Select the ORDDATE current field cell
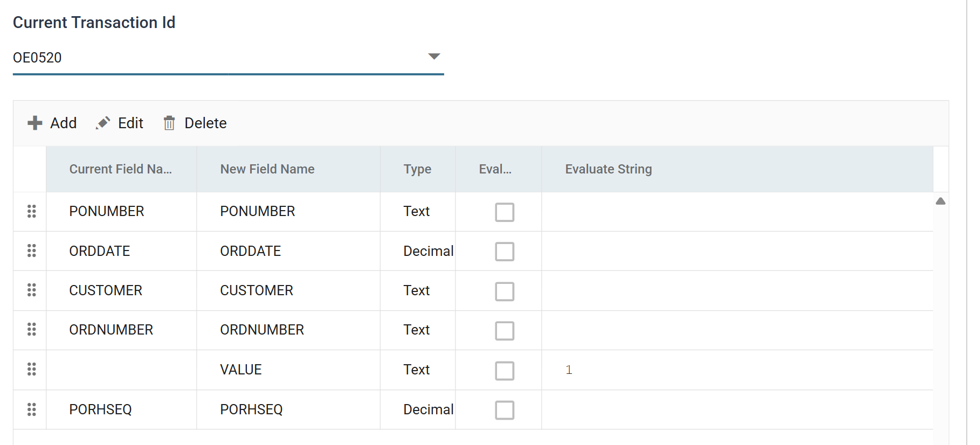The width and height of the screenshot is (980, 445). pos(121,251)
